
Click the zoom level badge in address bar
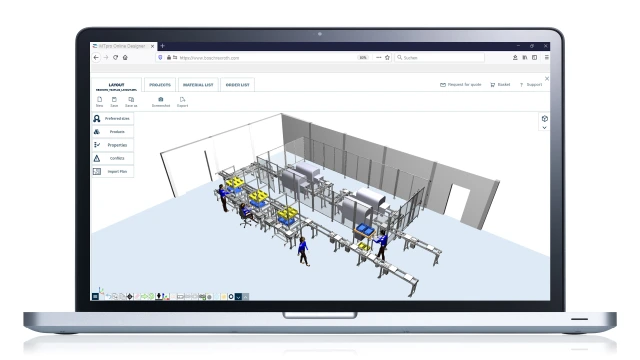[362, 58]
